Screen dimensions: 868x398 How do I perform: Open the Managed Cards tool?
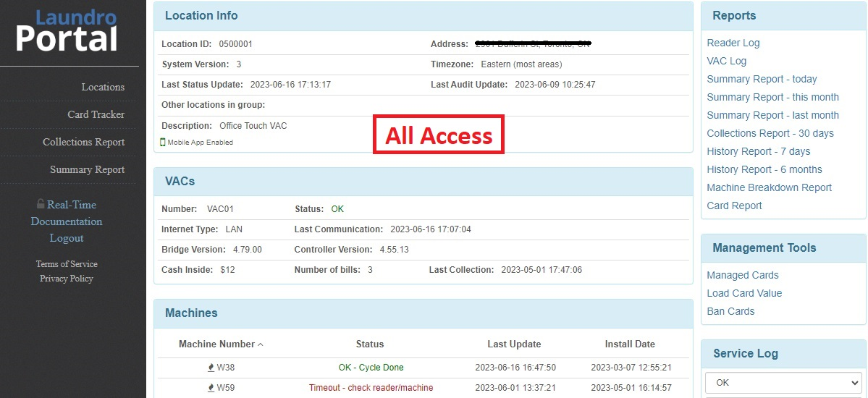pyautogui.click(x=742, y=275)
